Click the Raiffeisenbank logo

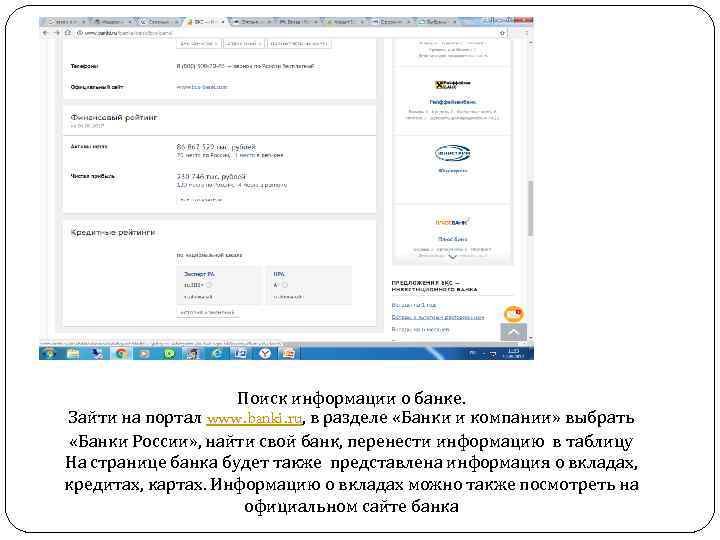tap(452, 85)
